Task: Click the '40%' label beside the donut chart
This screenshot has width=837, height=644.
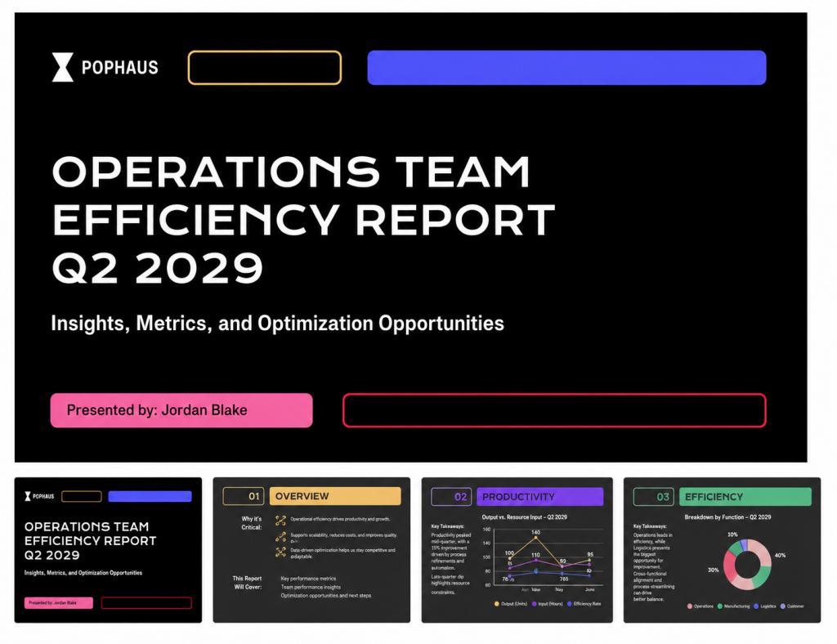Action: (780, 556)
